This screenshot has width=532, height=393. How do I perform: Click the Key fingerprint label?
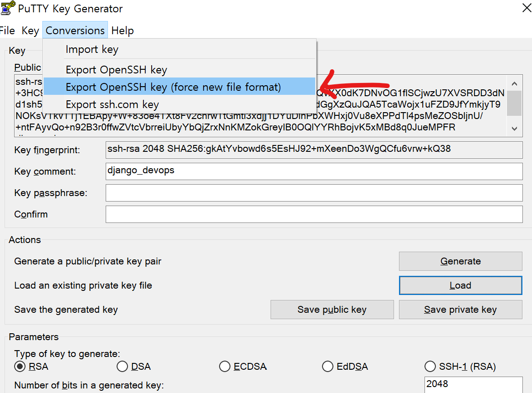pyautogui.click(x=47, y=150)
